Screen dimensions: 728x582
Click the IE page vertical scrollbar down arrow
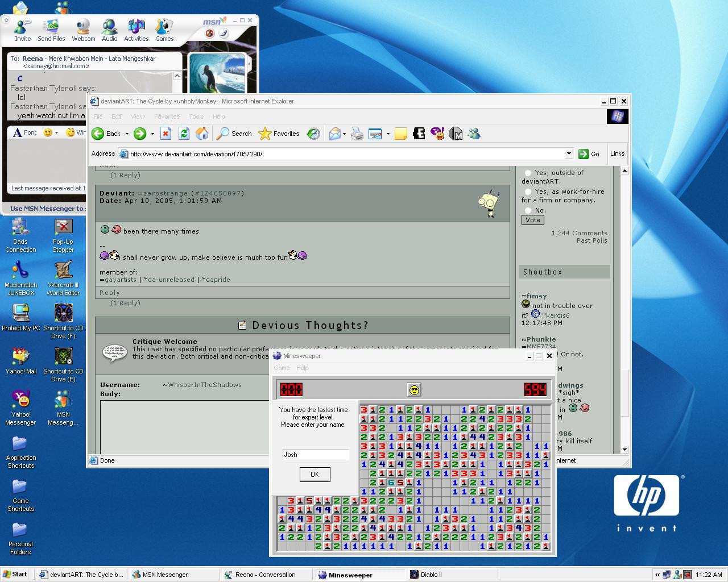(624, 449)
